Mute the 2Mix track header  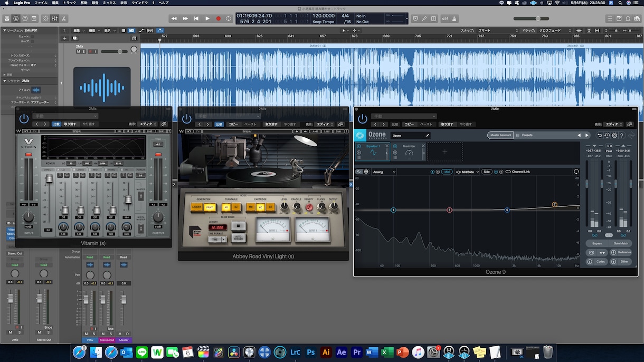point(78,51)
